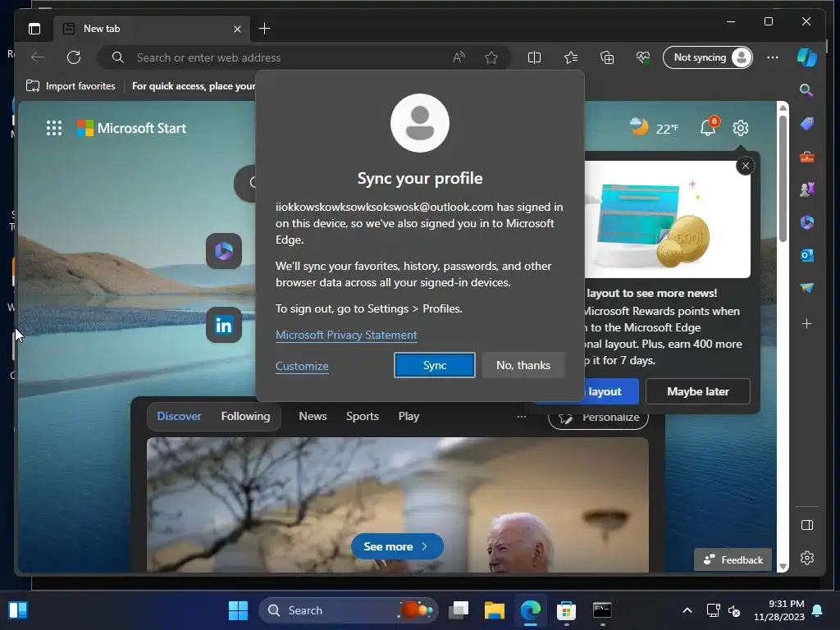Open Microsoft Privacy Statement link

(x=346, y=335)
